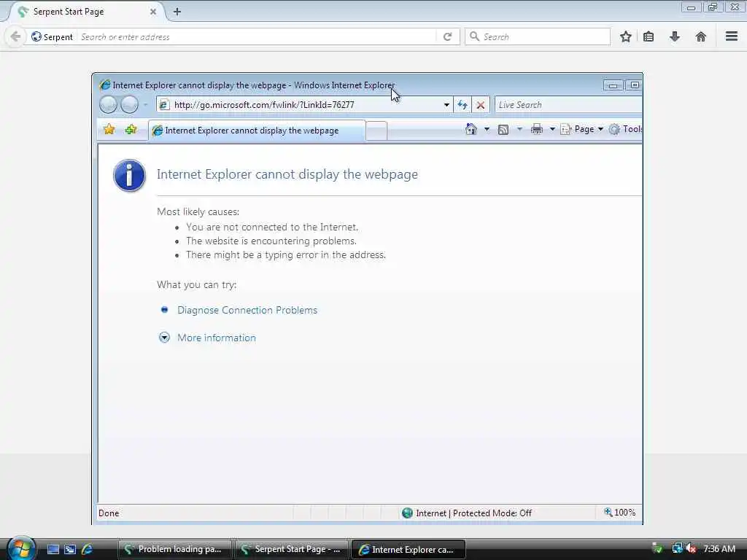Screen dimensions: 747x560
Task: Click the Internet Explorer refresh button
Action: pyautogui.click(x=462, y=105)
